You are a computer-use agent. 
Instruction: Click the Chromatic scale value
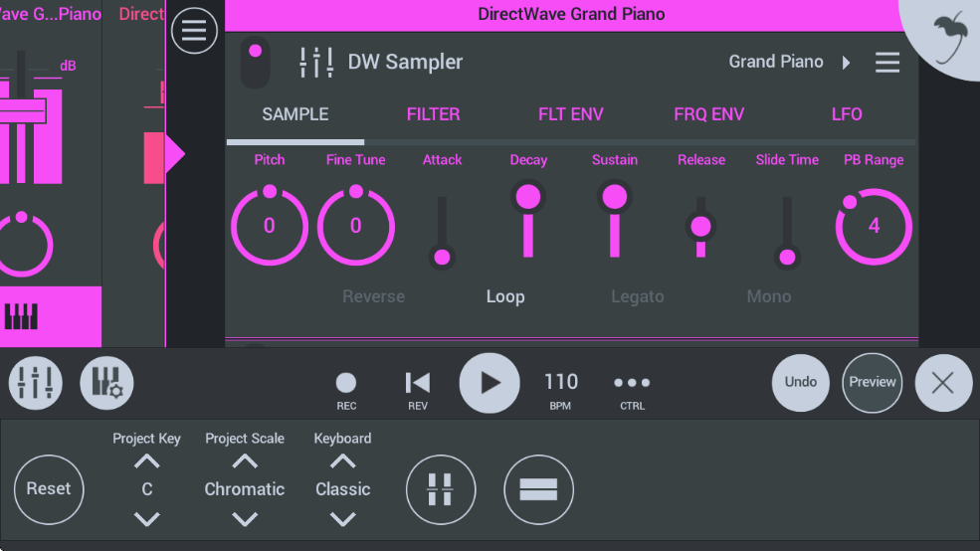click(x=245, y=489)
